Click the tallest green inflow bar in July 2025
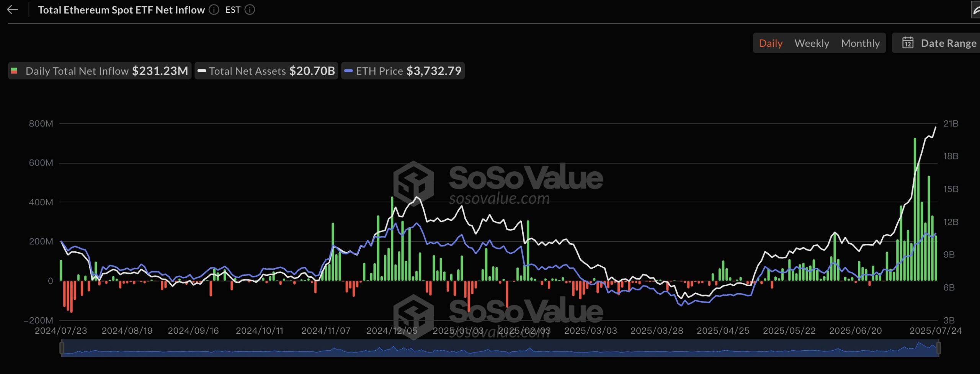Screen dimensions: 980x374 pyautogui.click(x=915, y=209)
